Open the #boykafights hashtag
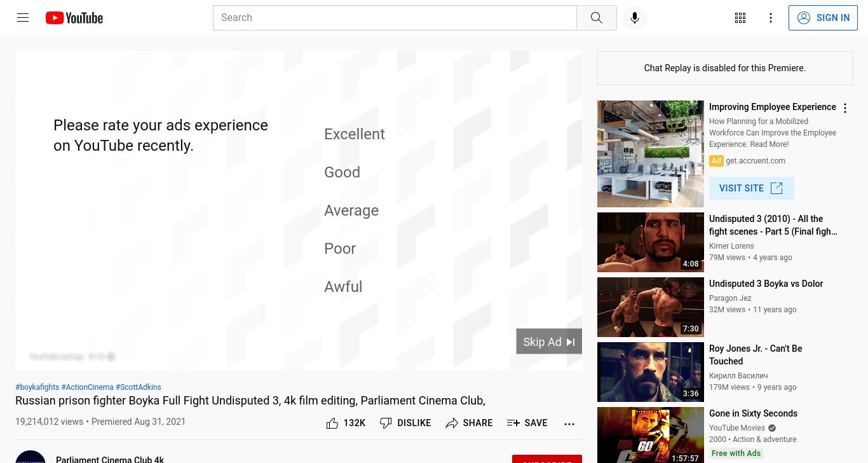Viewport: 868px width, 463px height. pos(37,387)
